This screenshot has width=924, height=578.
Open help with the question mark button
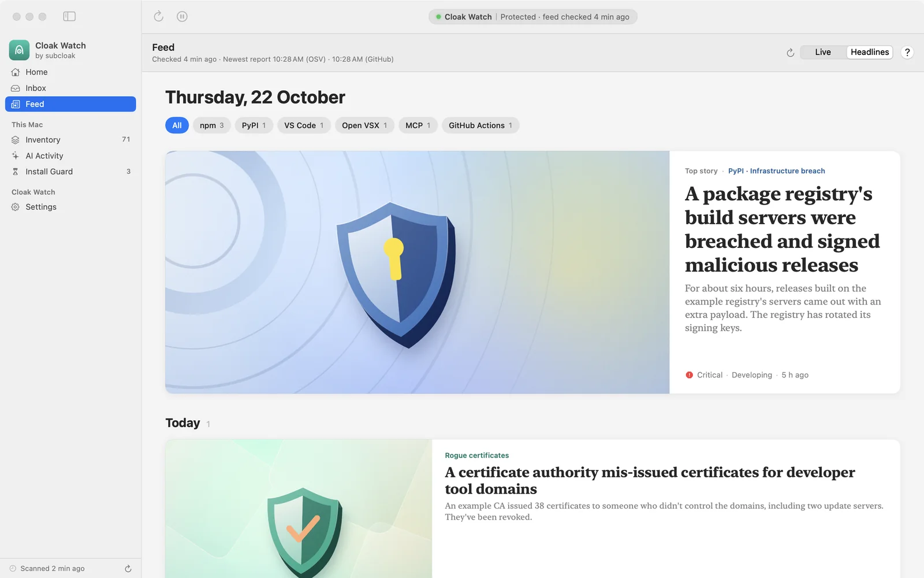coord(907,52)
